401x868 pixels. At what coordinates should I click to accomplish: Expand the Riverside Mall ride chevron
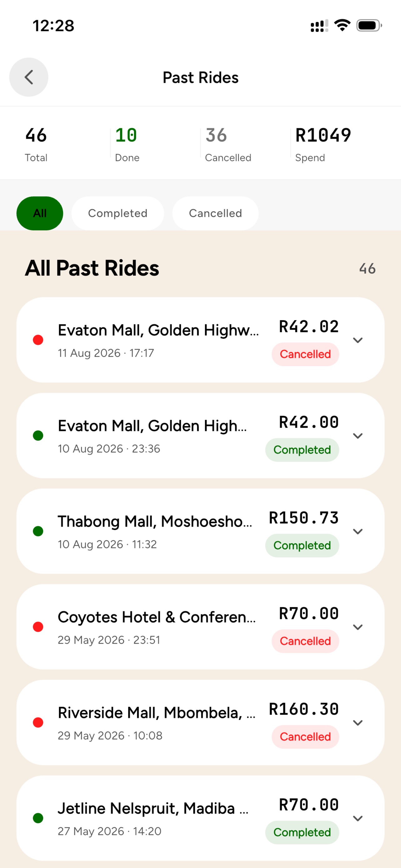358,723
